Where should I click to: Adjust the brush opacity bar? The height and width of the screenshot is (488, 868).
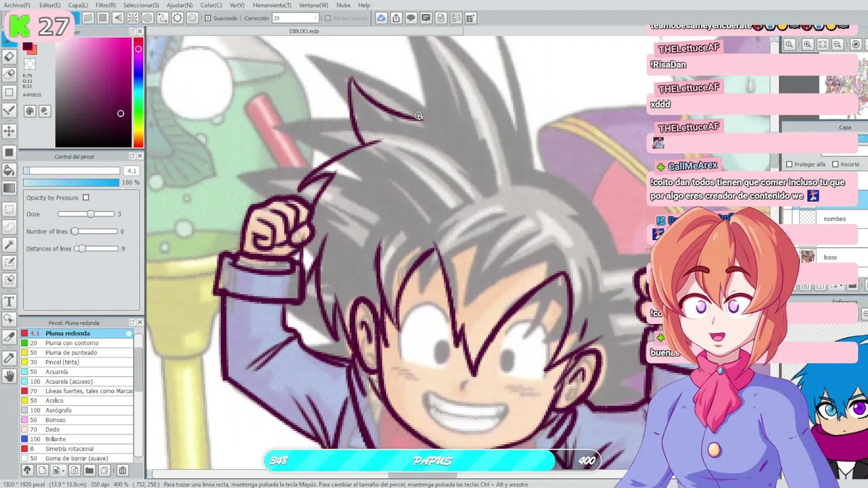pyautogui.click(x=71, y=183)
